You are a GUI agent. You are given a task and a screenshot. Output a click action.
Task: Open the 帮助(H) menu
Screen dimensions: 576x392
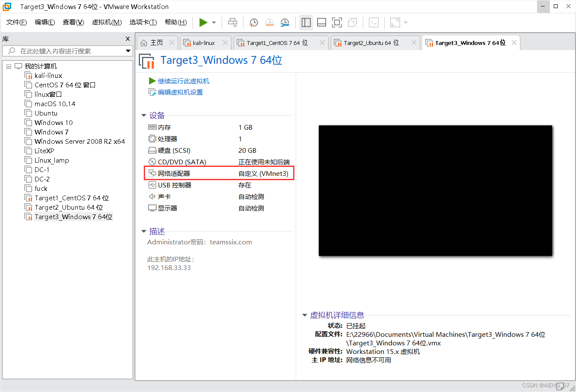175,22
